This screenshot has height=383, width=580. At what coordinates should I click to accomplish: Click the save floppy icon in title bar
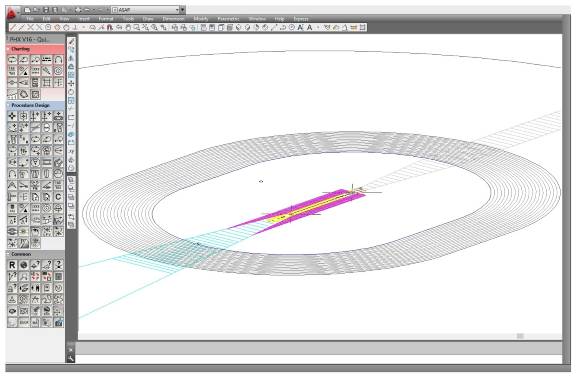46,10
